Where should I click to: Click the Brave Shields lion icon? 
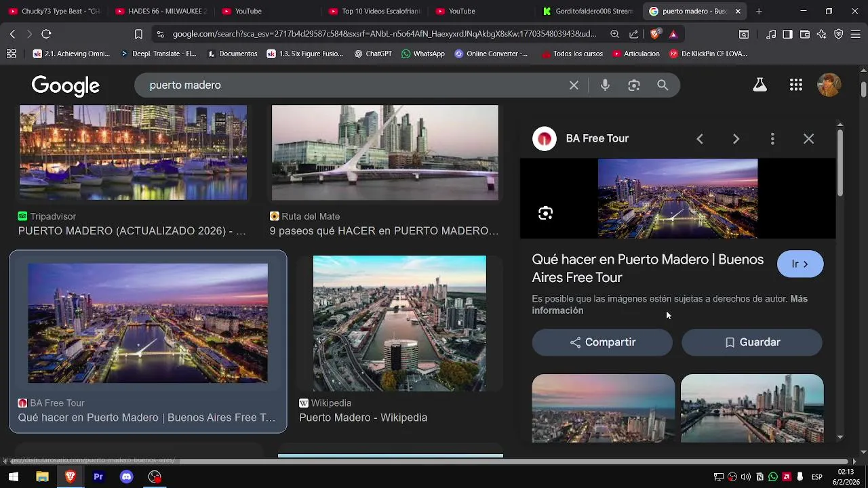pyautogui.click(x=655, y=34)
